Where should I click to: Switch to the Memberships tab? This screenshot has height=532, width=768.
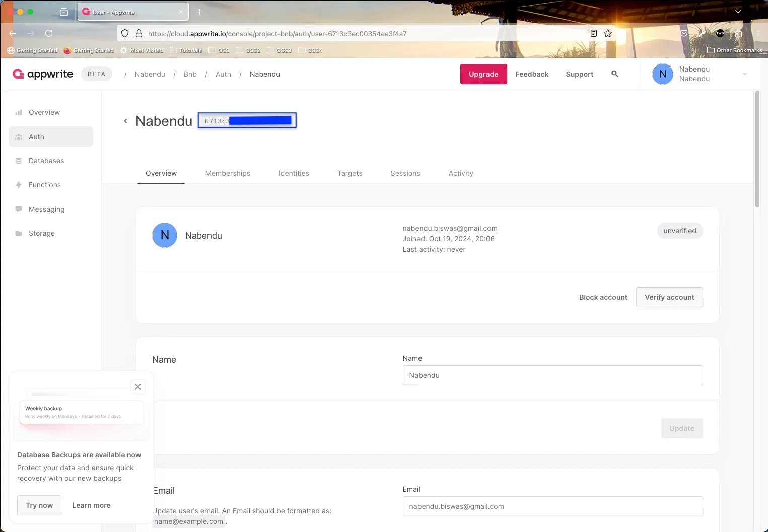tap(228, 173)
